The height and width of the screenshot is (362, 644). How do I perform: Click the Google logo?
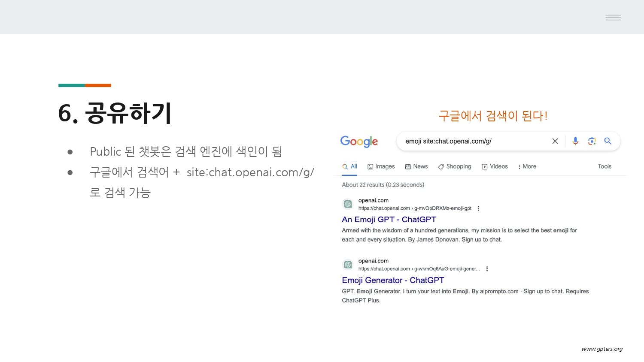(x=359, y=142)
